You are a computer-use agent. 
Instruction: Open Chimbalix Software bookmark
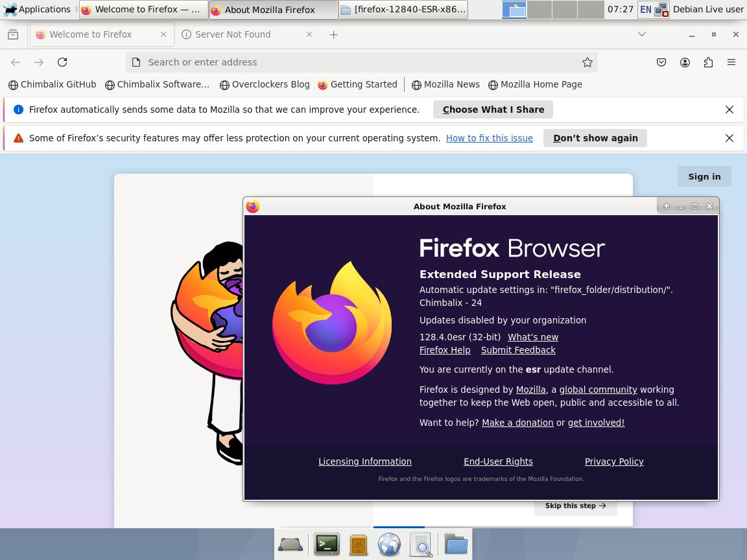coord(157,85)
